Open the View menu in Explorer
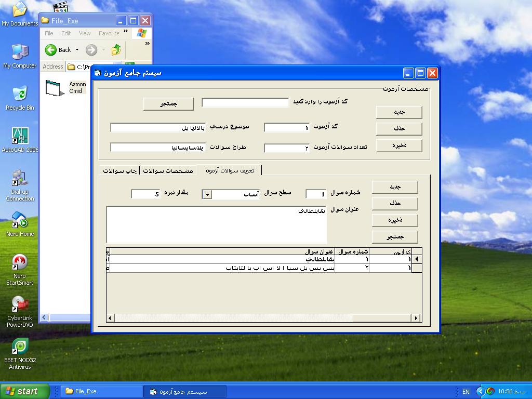Screen dimensions: 532x399 84,33
